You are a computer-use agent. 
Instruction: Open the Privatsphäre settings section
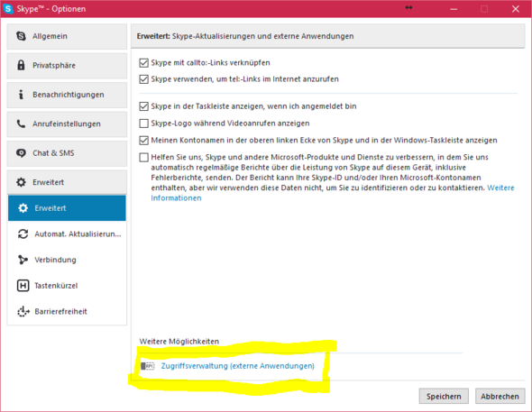67,66
